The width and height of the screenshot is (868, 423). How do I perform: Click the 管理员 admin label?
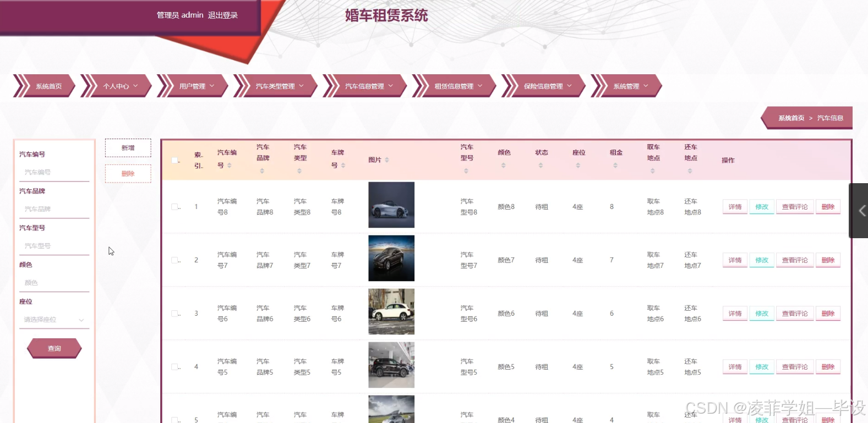coord(180,15)
